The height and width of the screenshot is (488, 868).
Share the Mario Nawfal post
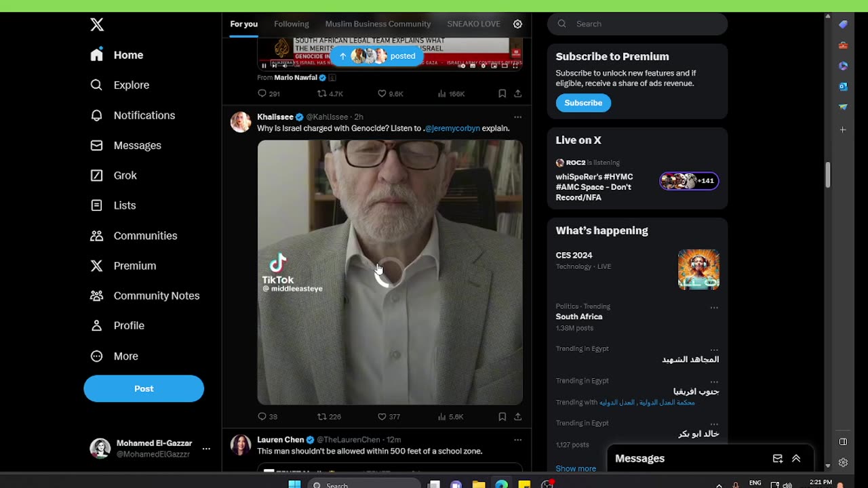point(517,94)
